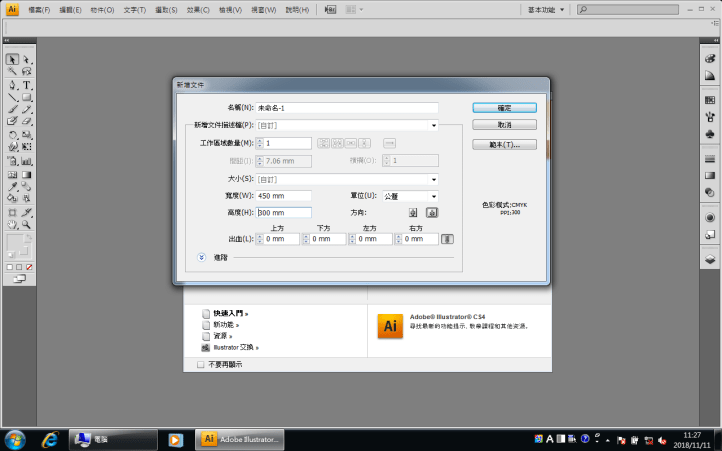The width and height of the screenshot is (722, 451).
Task: Check the 不要再顯示 checkbox
Action: pyautogui.click(x=201, y=365)
